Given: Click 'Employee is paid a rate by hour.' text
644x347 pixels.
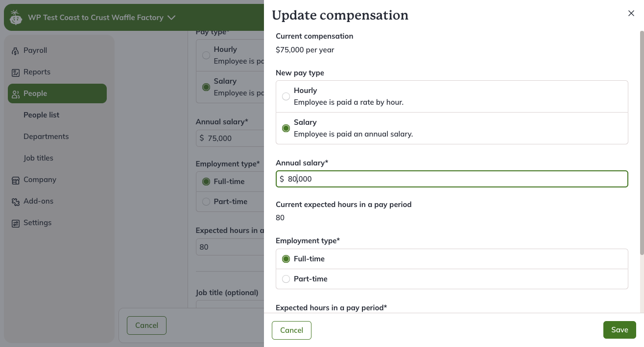Looking at the screenshot, I should [x=349, y=102].
